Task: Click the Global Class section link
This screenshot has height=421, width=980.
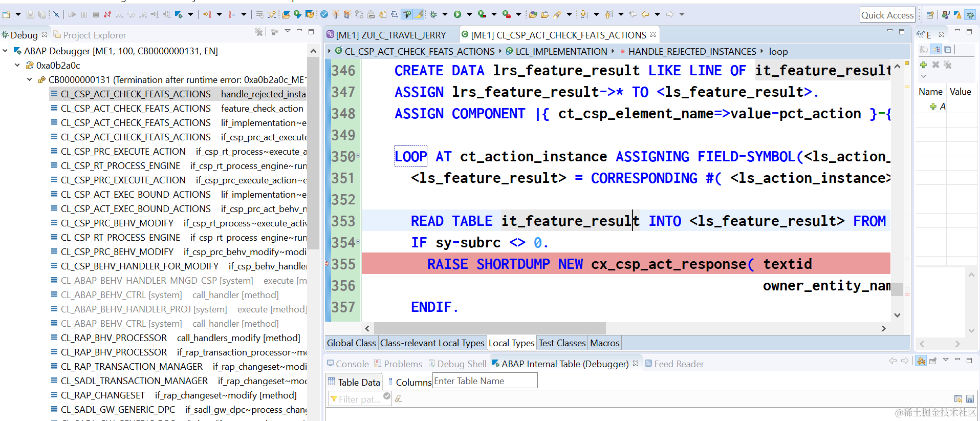Action: tap(352, 343)
